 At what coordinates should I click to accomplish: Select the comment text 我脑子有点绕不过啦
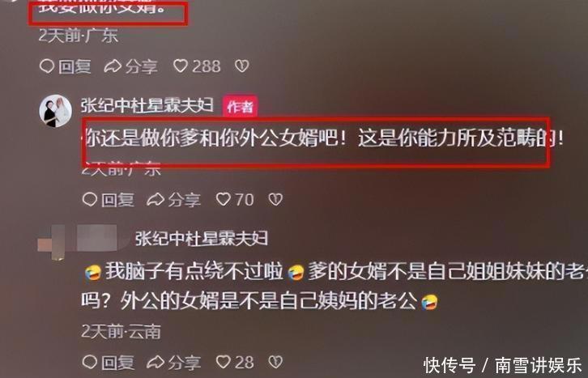click(x=194, y=271)
